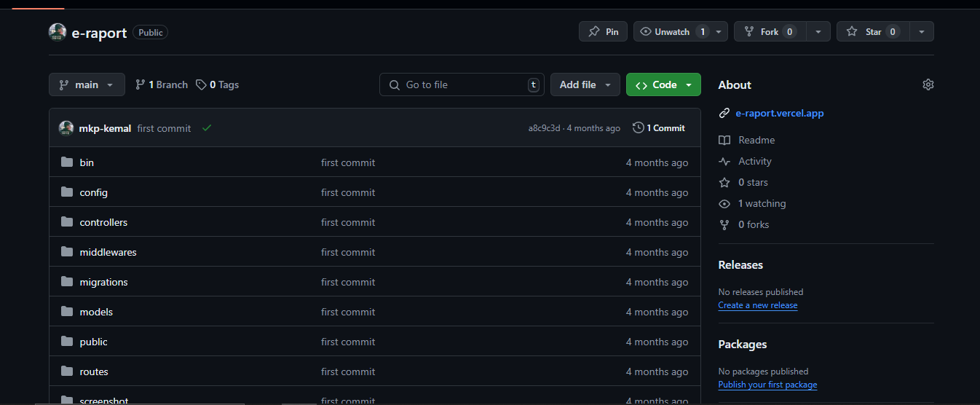Open the controllers folder

103,222
